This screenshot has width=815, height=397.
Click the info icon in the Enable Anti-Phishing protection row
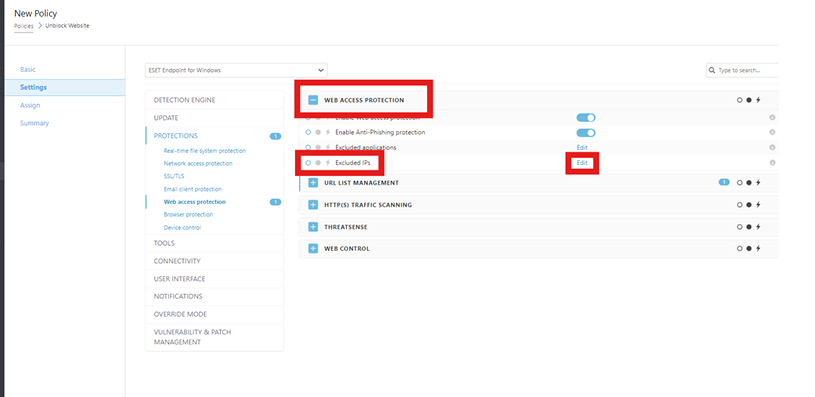pyautogui.click(x=772, y=133)
